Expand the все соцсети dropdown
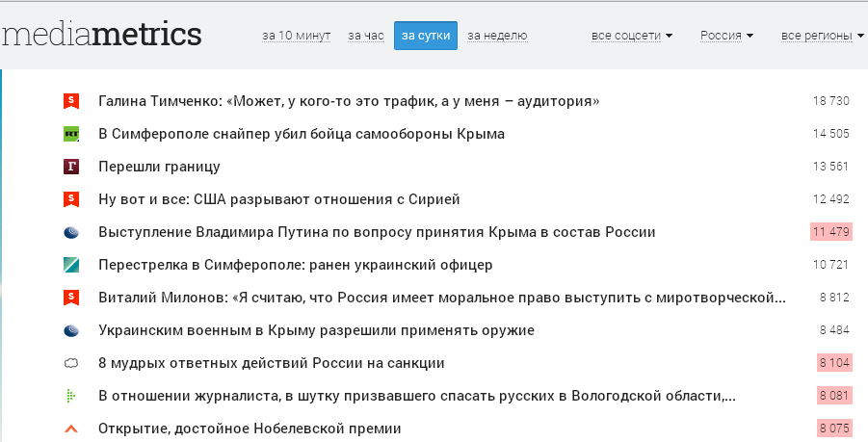Screen dimensions: 868x442 tap(631, 36)
